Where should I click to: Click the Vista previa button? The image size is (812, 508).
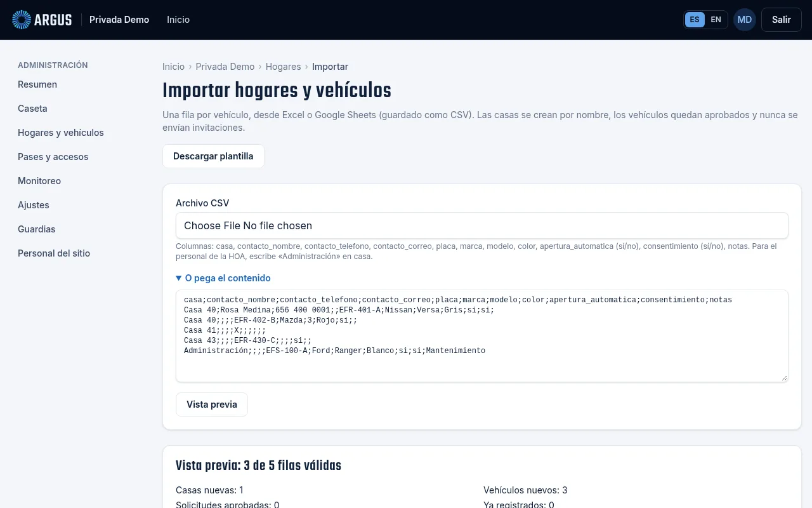point(212,404)
